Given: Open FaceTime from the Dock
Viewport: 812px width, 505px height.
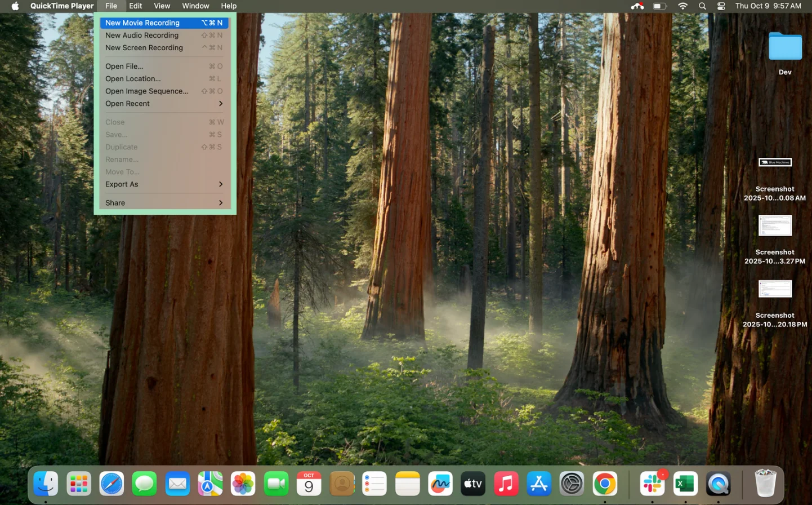Looking at the screenshot, I should [x=276, y=483].
